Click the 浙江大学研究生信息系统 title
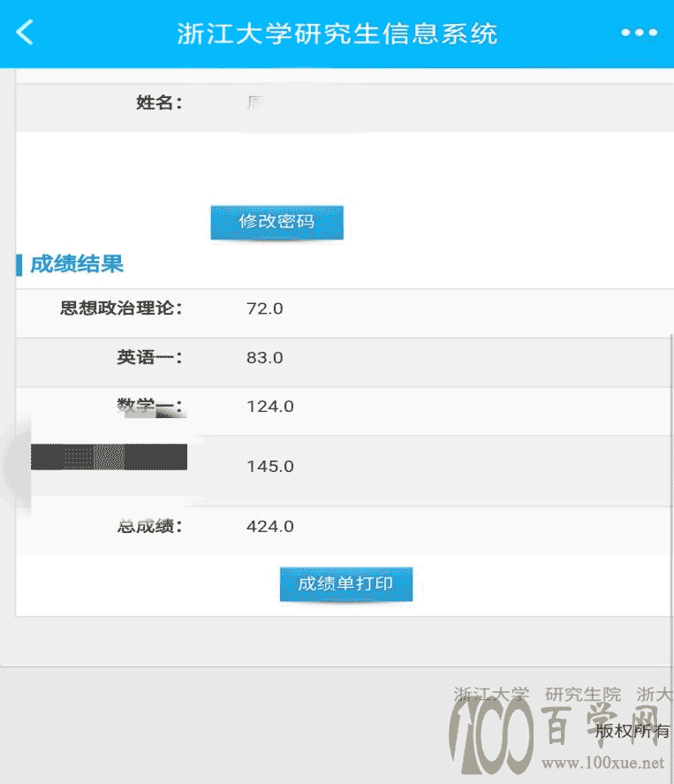The width and height of the screenshot is (674, 784). pyautogui.click(x=337, y=34)
